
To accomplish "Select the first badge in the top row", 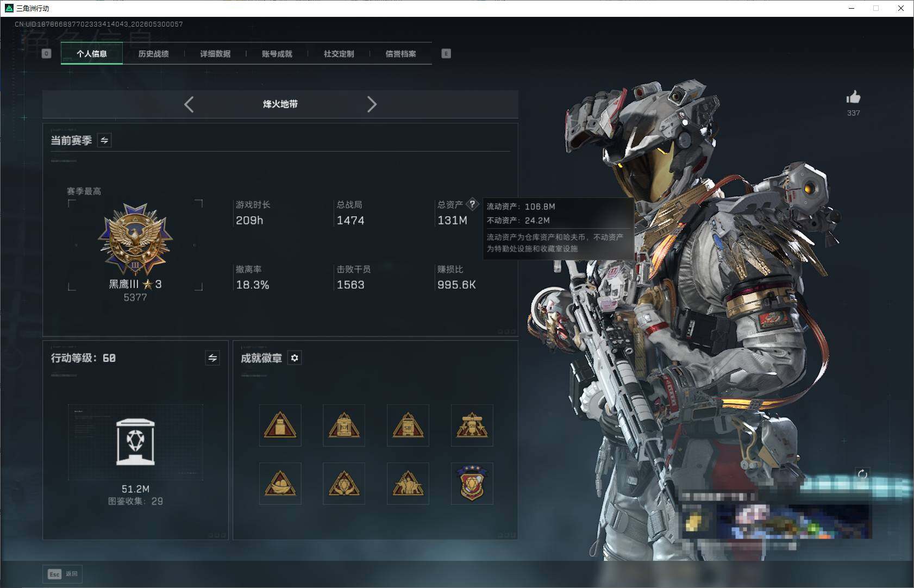I will tap(280, 425).
